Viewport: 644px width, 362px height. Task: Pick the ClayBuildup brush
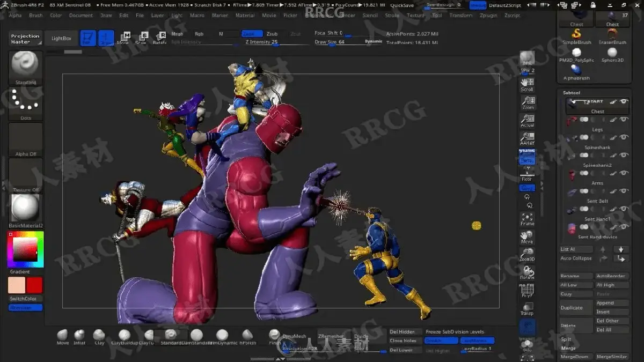coord(124,337)
